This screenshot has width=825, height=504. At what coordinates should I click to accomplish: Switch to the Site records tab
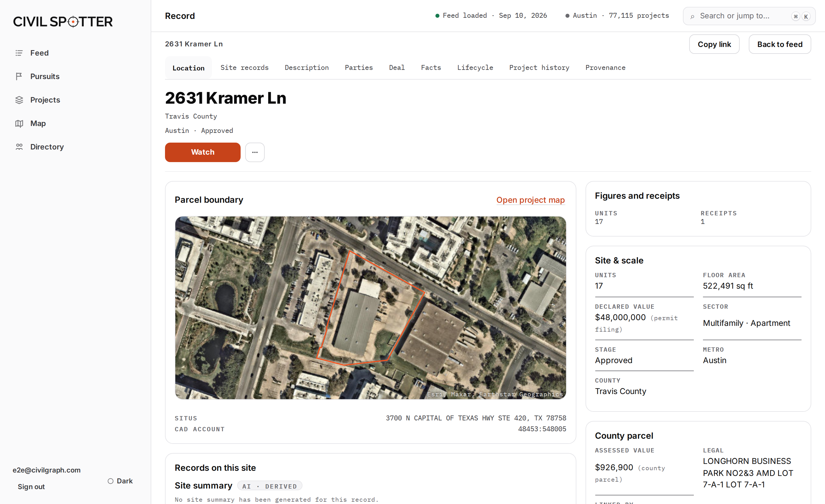pos(244,68)
